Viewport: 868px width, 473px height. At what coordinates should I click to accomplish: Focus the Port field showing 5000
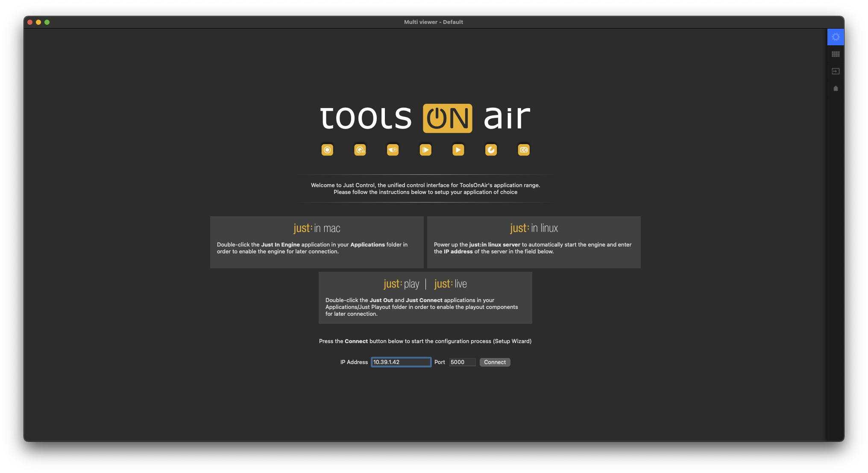[462, 362]
